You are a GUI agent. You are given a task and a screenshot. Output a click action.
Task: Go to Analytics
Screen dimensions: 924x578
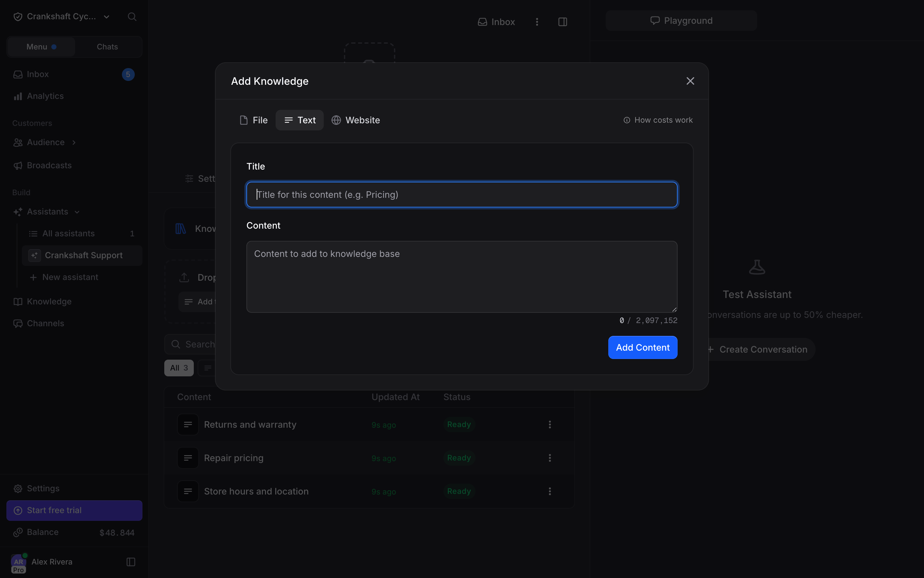point(74,96)
